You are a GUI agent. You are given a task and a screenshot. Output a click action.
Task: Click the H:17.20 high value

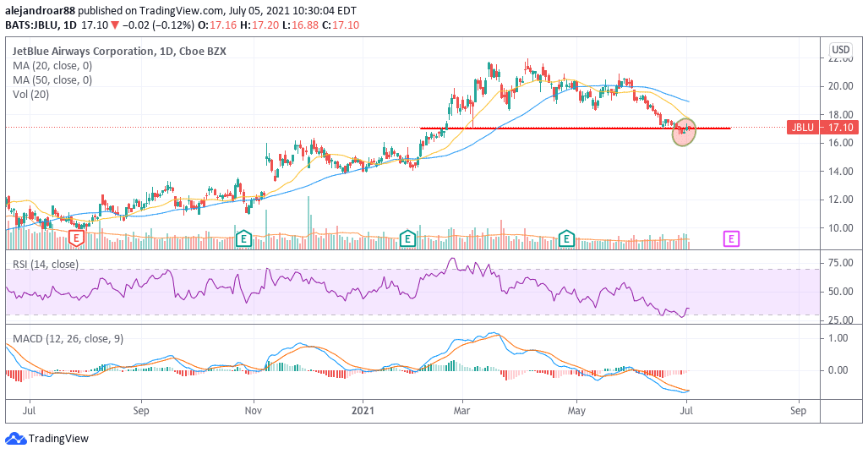259,25
